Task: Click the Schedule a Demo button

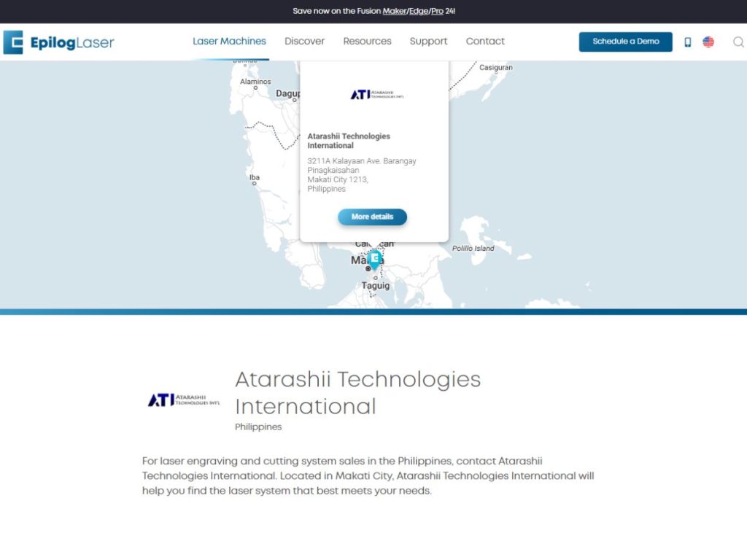Action: click(x=625, y=42)
